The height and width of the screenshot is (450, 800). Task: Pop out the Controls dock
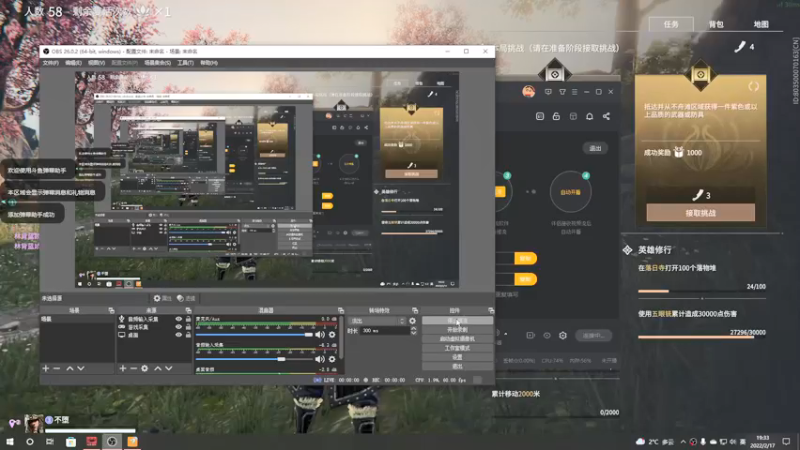point(491,310)
